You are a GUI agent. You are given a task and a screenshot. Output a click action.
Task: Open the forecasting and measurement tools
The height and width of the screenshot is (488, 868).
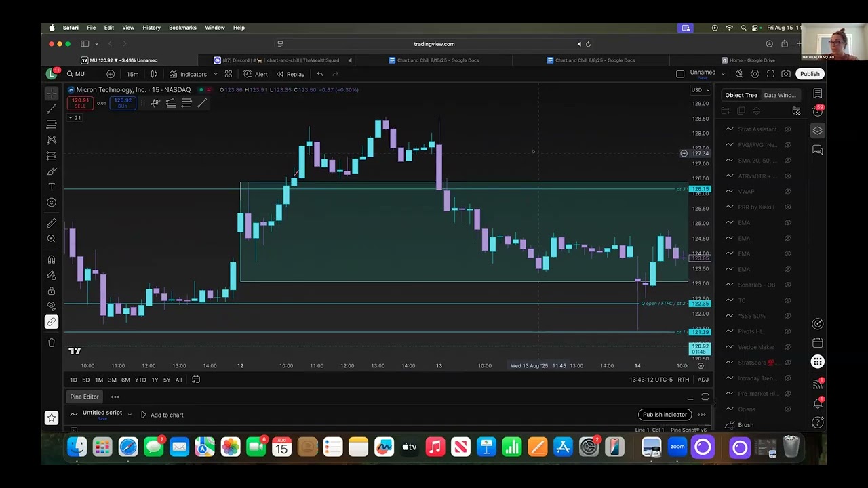coord(52,156)
